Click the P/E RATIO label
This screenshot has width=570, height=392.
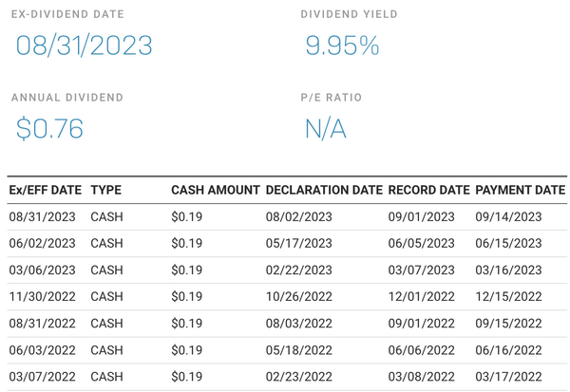click(331, 98)
